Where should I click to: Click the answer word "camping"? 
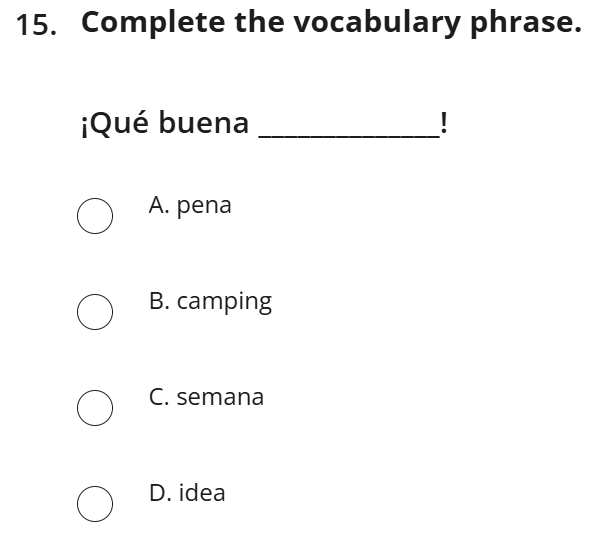point(224,302)
